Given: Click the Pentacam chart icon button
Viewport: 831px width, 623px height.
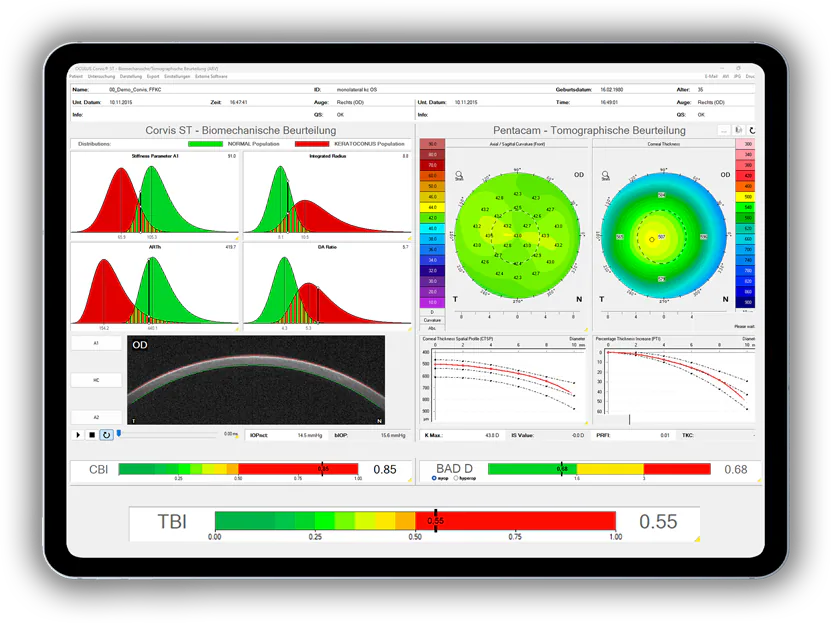Looking at the screenshot, I should click(739, 130).
